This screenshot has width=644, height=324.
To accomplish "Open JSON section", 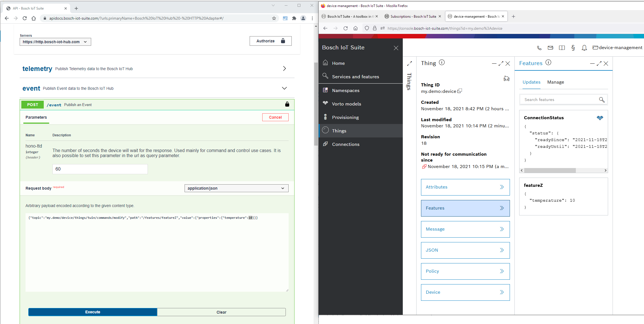I will (x=465, y=250).
